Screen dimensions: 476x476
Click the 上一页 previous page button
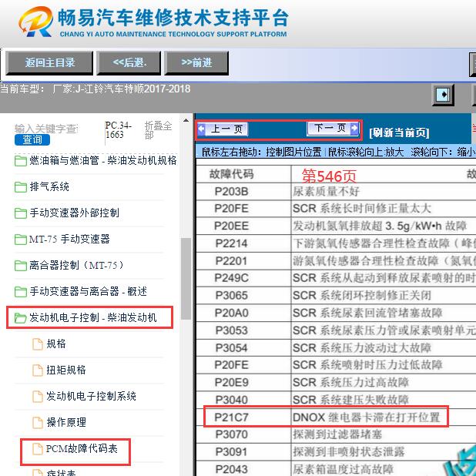223,129
